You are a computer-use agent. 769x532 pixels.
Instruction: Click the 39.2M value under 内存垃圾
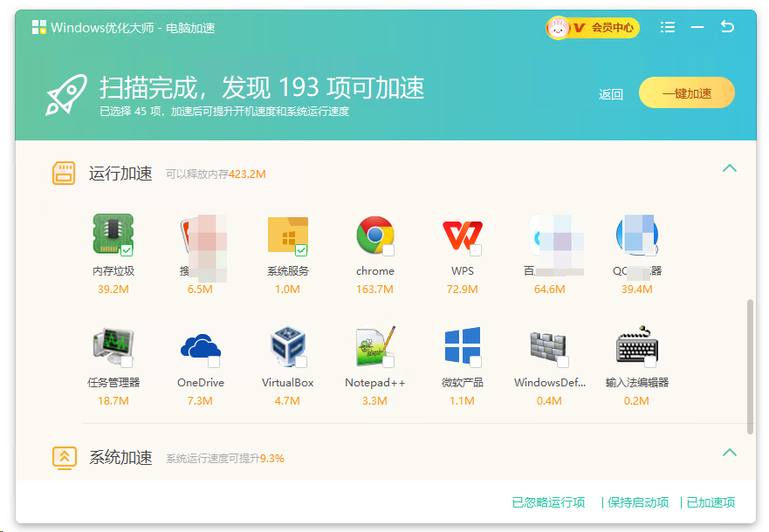(113, 290)
